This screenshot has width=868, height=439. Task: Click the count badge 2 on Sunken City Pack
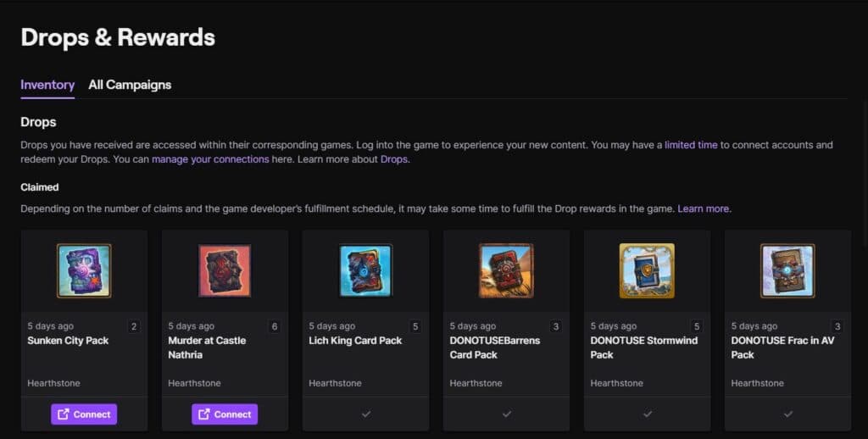134,326
